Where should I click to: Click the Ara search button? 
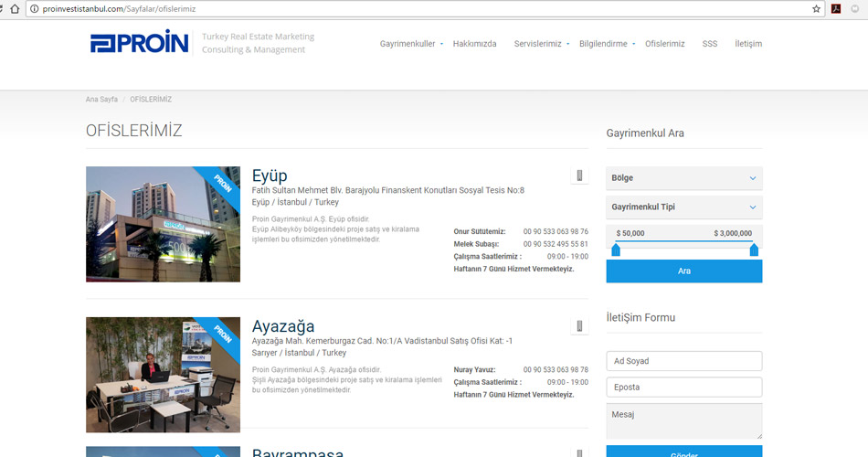683,271
